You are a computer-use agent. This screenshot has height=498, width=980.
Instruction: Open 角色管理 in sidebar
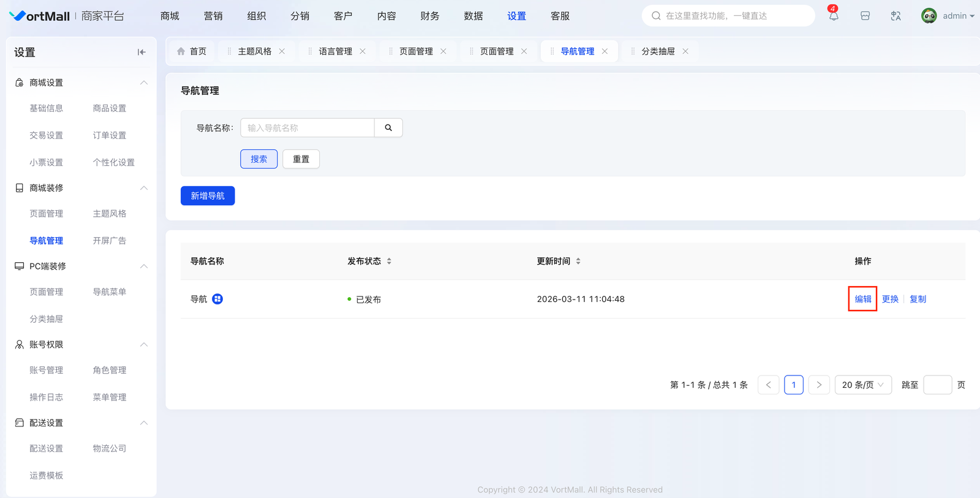110,371
